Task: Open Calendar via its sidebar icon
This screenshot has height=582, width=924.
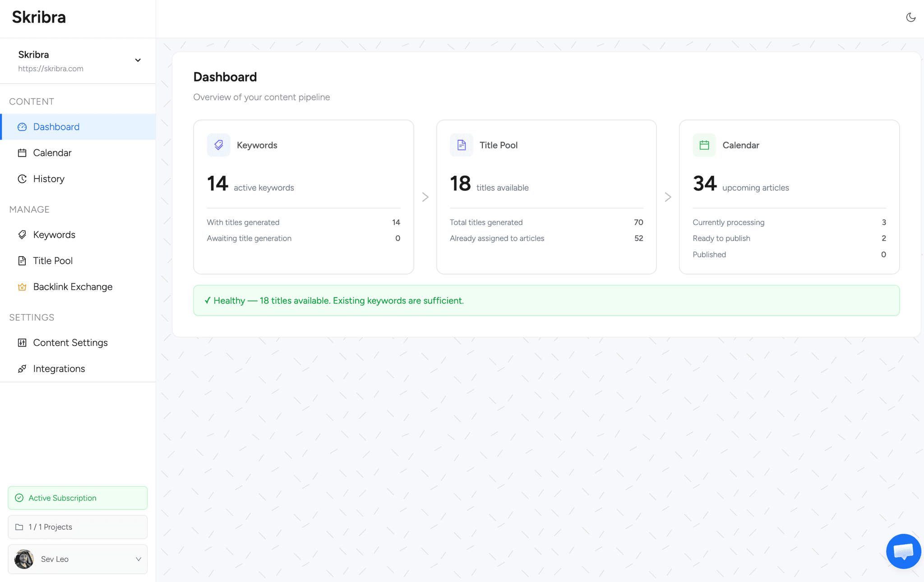Action: [x=22, y=152]
